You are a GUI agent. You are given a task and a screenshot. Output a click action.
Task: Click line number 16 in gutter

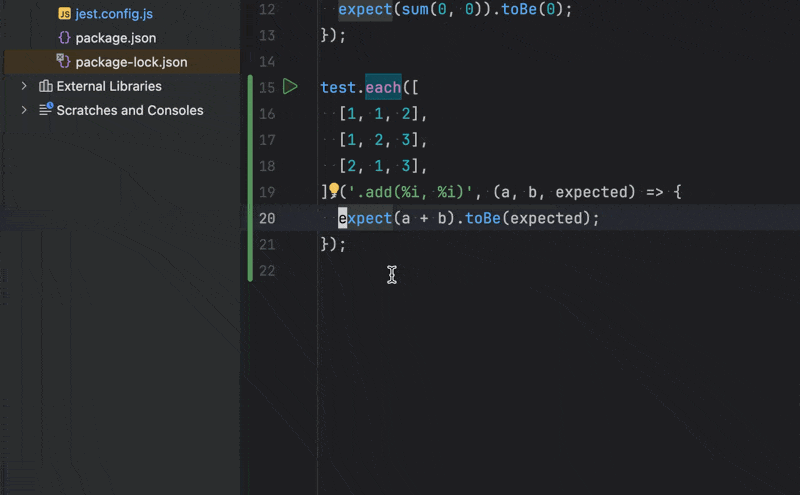tap(267, 114)
